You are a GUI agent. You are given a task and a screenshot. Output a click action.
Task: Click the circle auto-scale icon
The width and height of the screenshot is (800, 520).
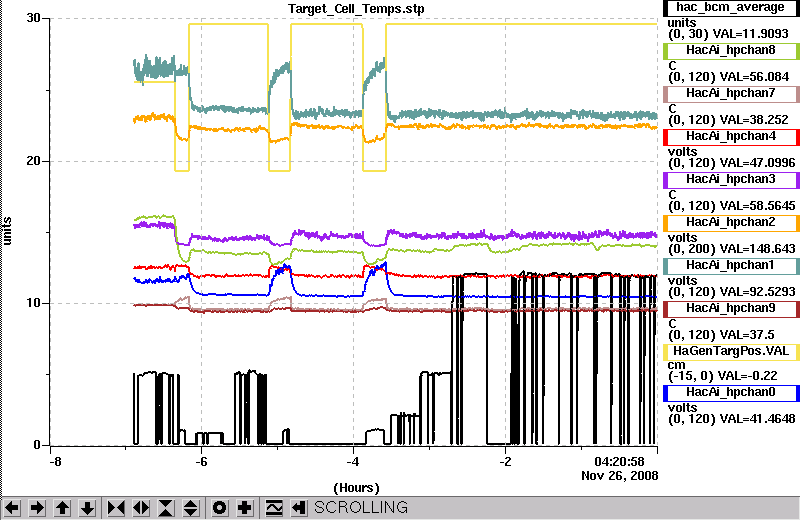coord(220,508)
